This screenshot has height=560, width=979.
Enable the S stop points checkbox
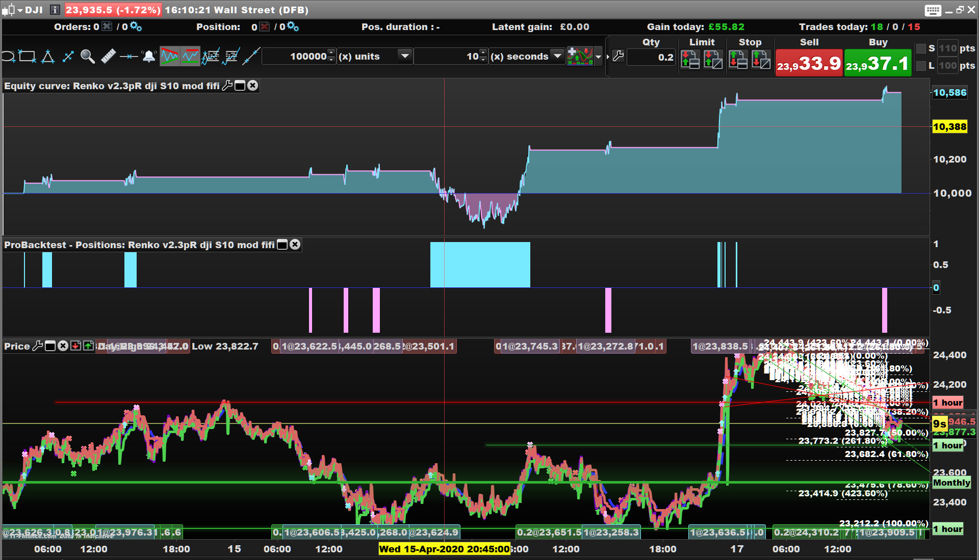coord(921,48)
